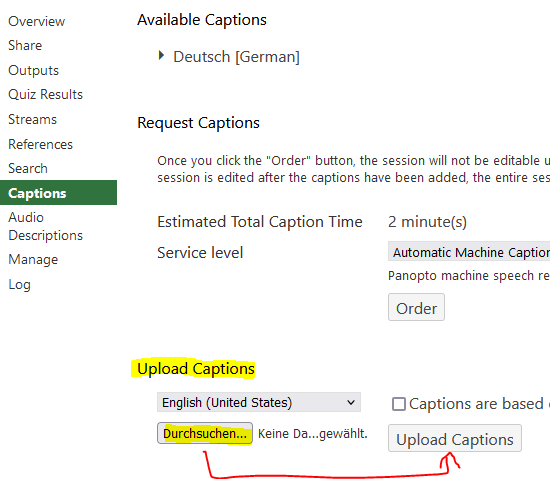Select References in the sidebar
This screenshot has width=550, height=479.
(x=40, y=144)
